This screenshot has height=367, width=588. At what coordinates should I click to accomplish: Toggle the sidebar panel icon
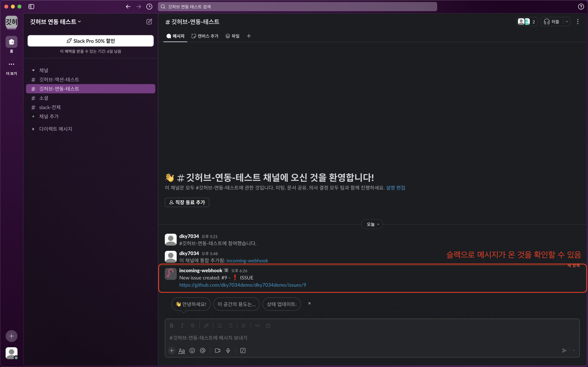point(31,7)
